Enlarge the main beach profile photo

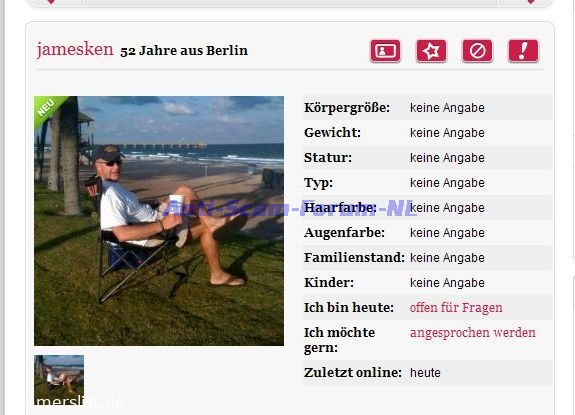tap(159, 221)
